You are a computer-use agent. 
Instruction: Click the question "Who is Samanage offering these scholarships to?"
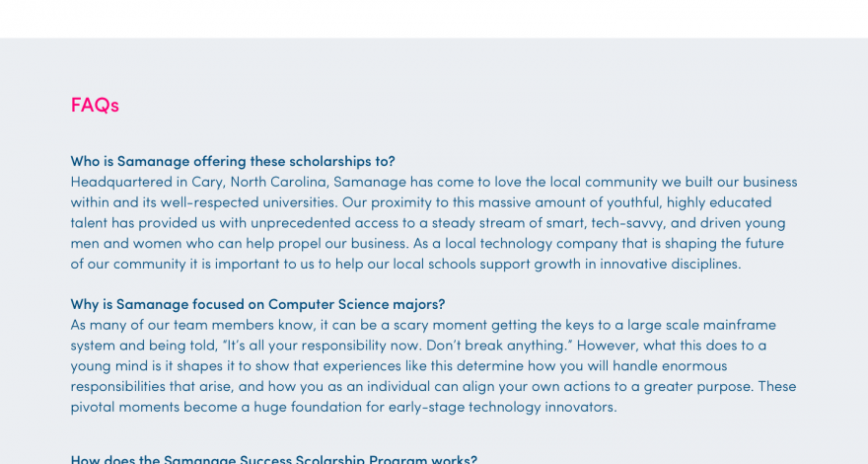(x=232, y=161)
